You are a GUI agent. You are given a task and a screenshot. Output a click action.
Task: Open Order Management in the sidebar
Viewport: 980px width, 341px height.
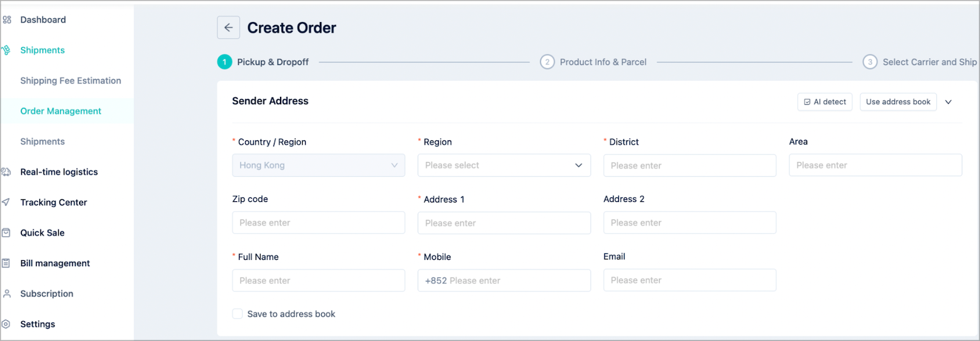click(61, 111)
